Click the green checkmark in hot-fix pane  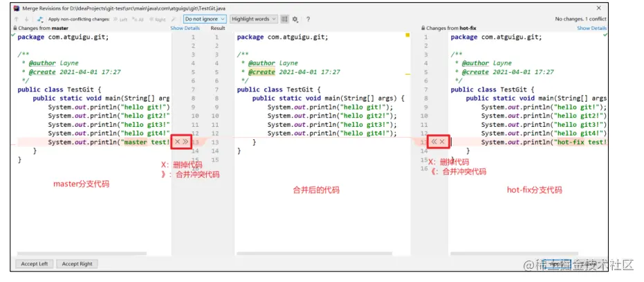pyautogui.click(x=605, y=35)
